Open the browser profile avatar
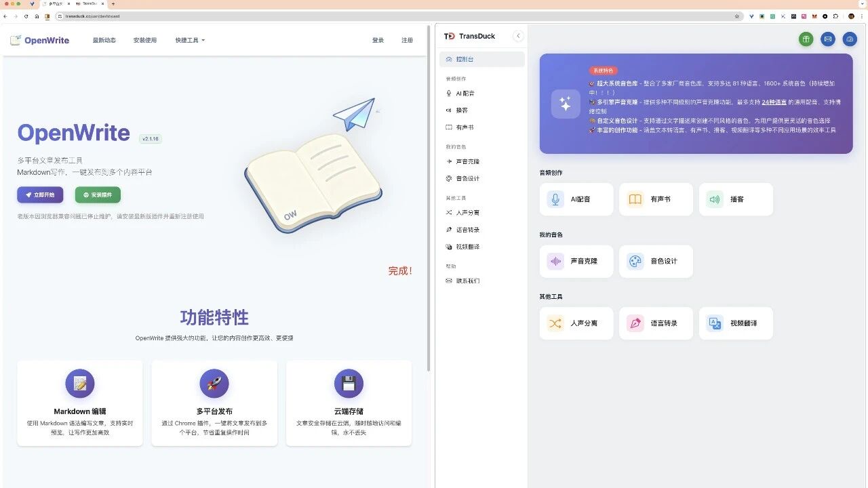Viewport: 868px width, 488px height. tap(851, 16)
